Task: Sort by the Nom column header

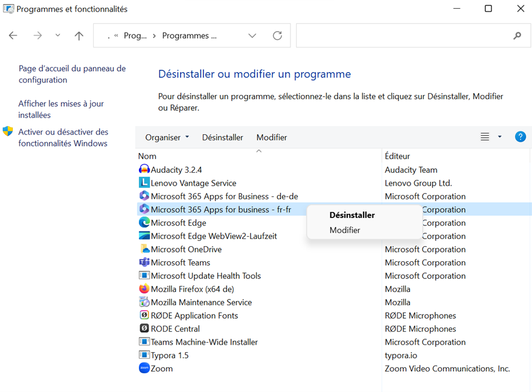Action: [x=147, y=156]
